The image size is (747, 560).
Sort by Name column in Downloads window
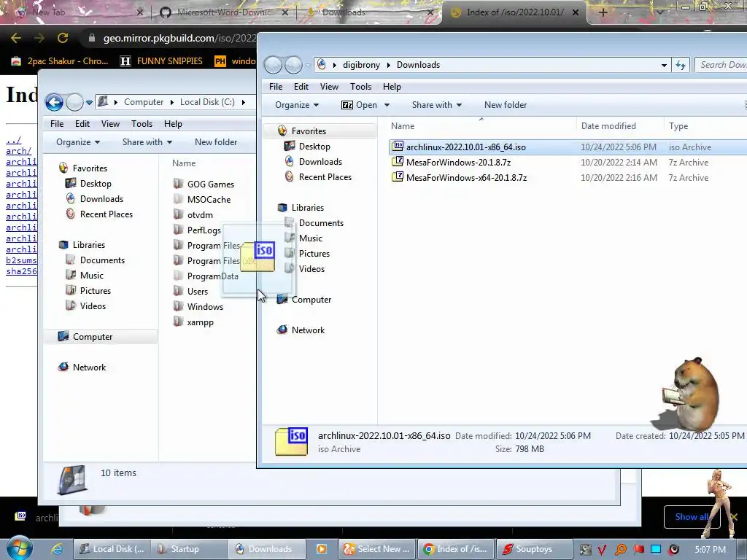[403, 125]
